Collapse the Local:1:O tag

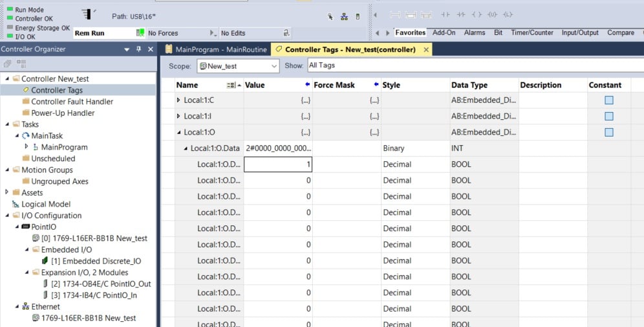(x=178, y=133)
